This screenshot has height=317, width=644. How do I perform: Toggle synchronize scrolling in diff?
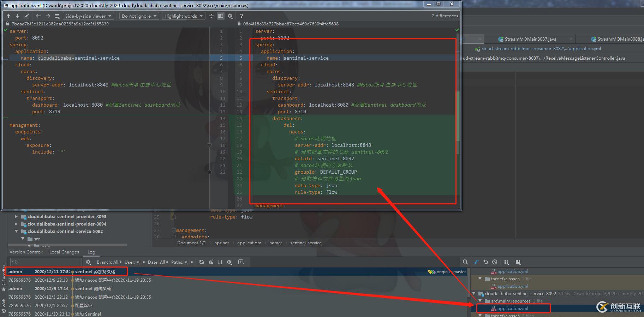coord(221,16)
